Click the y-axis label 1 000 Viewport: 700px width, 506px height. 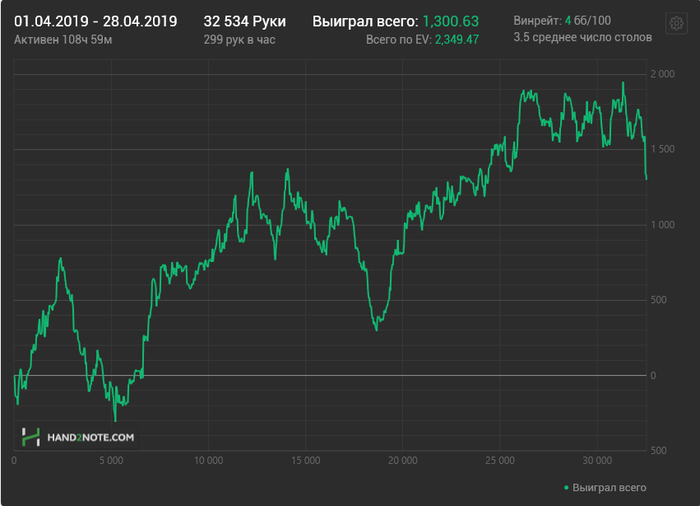tap(662, 225)
